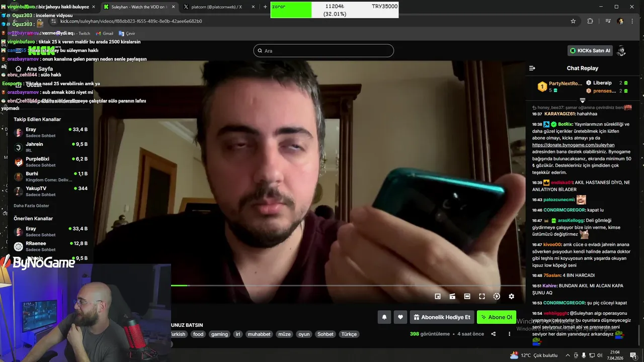Click KICKs Satın Al button

pos(591,51)
